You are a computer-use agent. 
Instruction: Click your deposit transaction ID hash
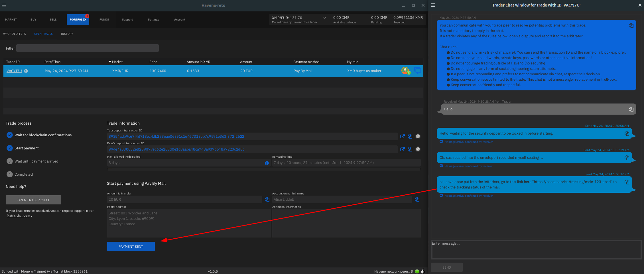pyautogui.click(x=176, y=137)
